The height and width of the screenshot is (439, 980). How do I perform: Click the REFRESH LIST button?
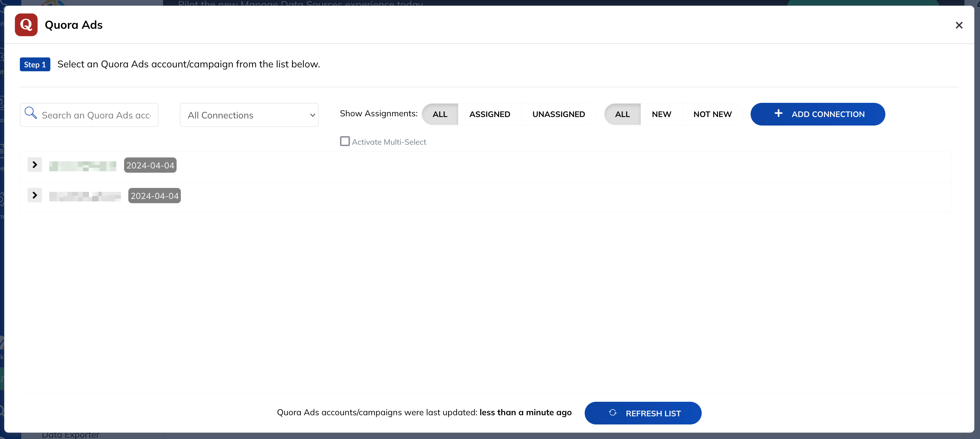point(643,413)
